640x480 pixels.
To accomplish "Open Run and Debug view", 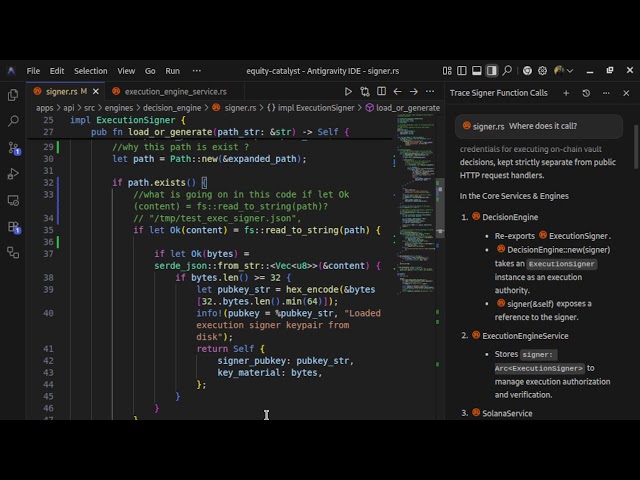I will 13,174.
